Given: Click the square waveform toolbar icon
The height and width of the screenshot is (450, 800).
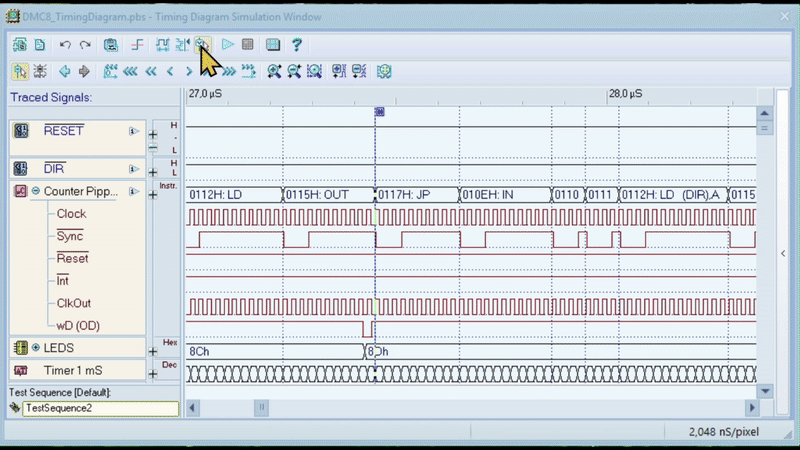Looking at the screenshot, I should 162,45.
